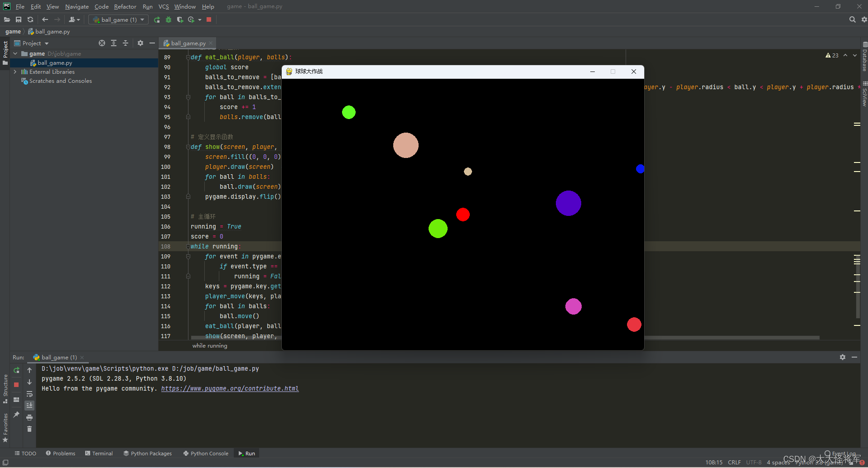The image size is (868, 468).
Task: Click the game breadcrumb in navigation bar
Action: [13, 32]
